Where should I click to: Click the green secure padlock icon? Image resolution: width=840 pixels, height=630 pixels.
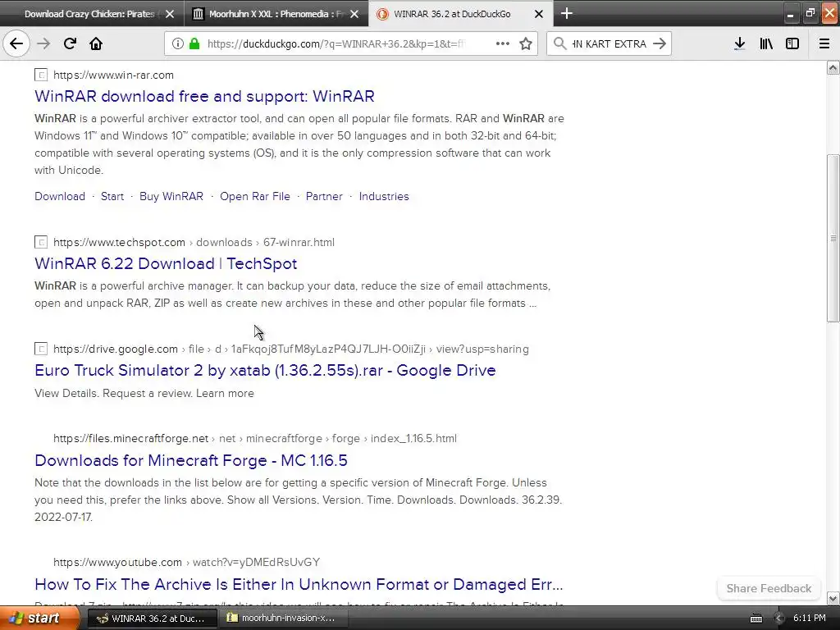pyautogui.click(x=194, y=43)
